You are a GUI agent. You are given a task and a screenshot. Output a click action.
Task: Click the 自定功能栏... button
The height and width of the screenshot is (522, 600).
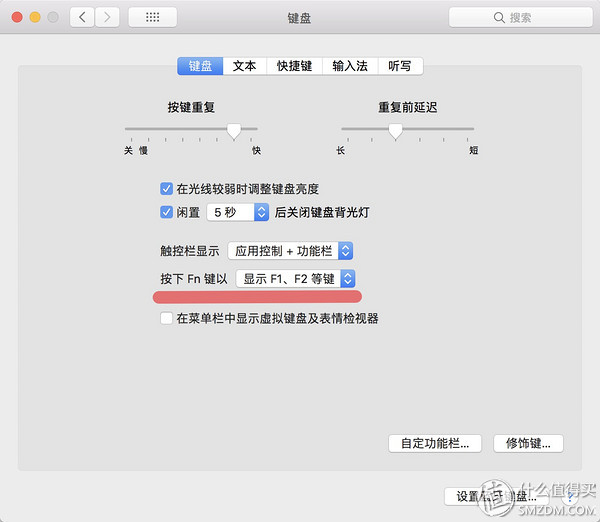coord(435,444)
